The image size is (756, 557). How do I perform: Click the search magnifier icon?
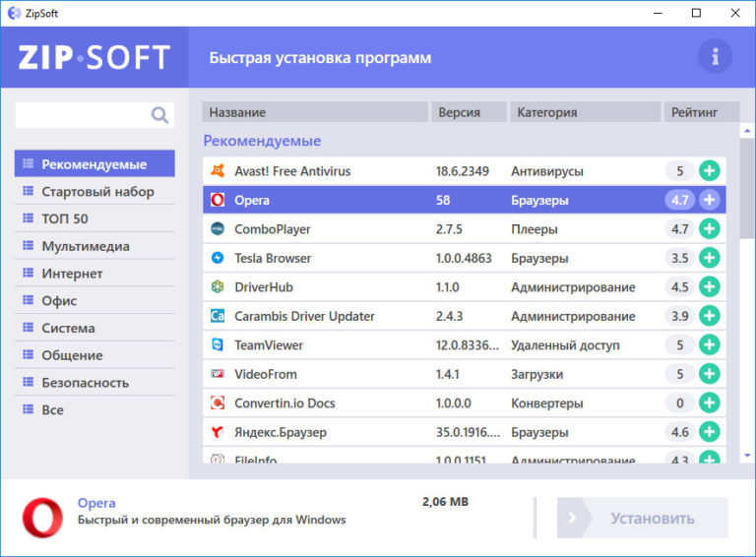pyautogui.click(x=159, y=115)
